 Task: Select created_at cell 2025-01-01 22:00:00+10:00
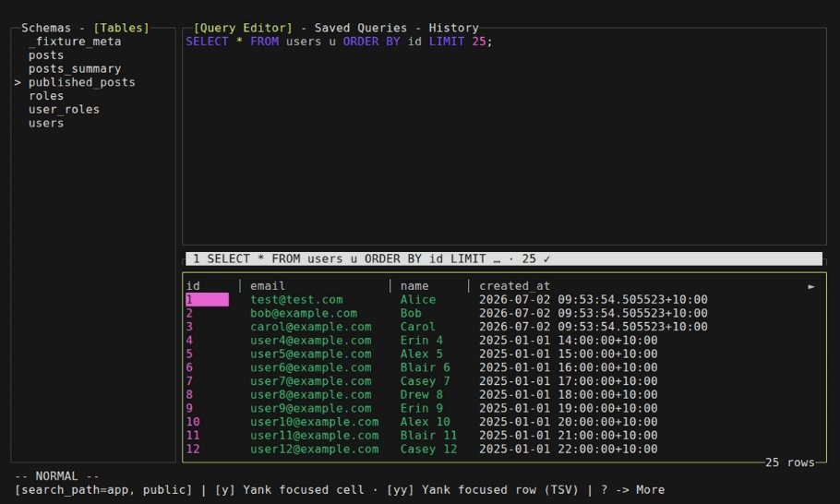coord(569,450)
